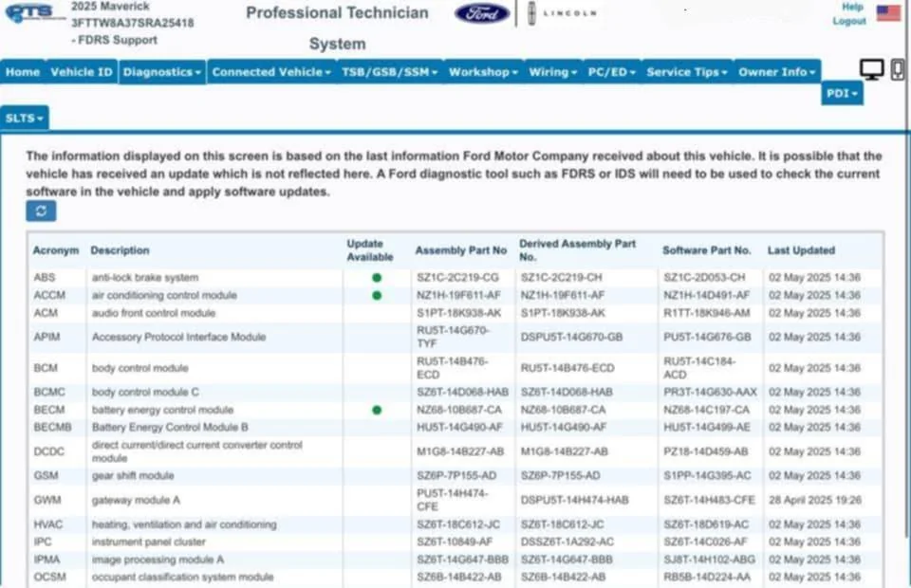
Task: Expand the PC/ED dropdown menu
Action: click(x=612, y=72)
